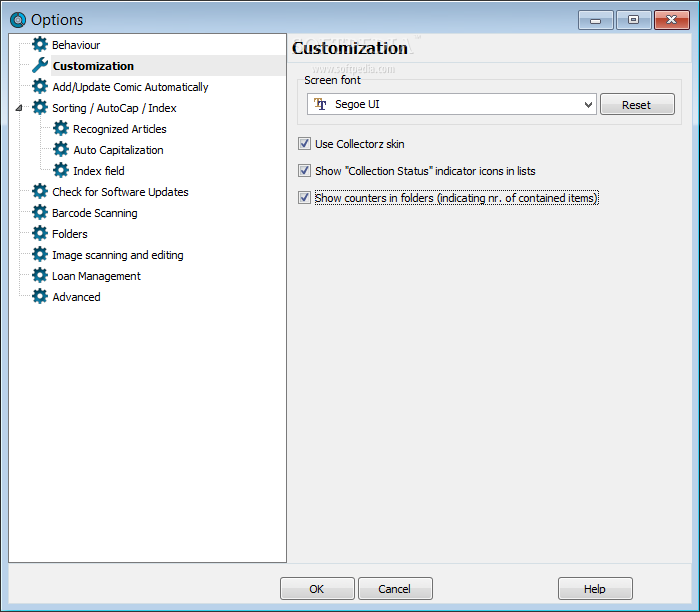The image size is (700, 612).
Task: Click the Options window app icon in title bar
Action: pyautogui.click(x=18, y=20)
